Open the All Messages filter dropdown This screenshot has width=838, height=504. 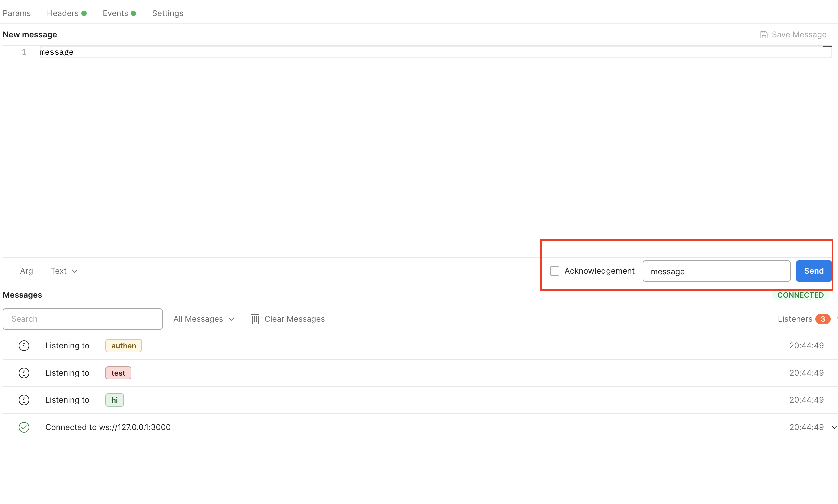click(204, 319)
